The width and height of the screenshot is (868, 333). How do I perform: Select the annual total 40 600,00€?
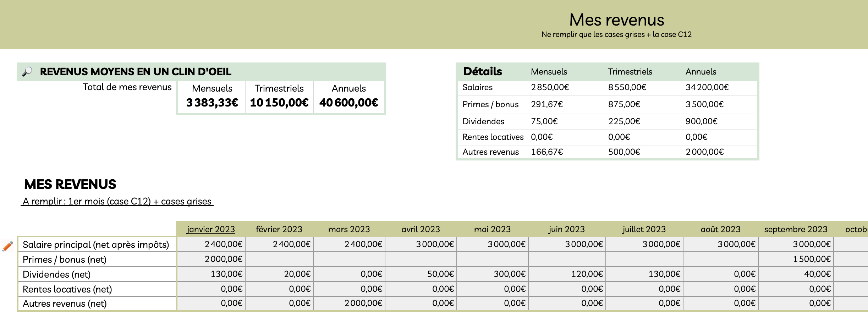click(349, 103)
